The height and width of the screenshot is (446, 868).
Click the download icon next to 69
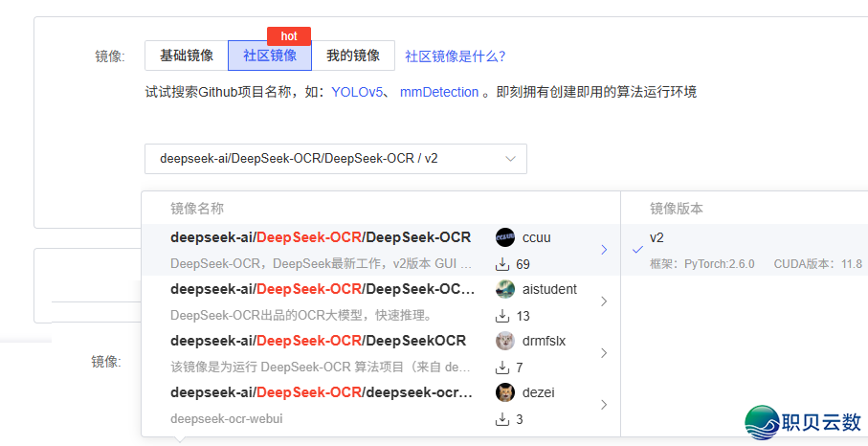(502, 264)
